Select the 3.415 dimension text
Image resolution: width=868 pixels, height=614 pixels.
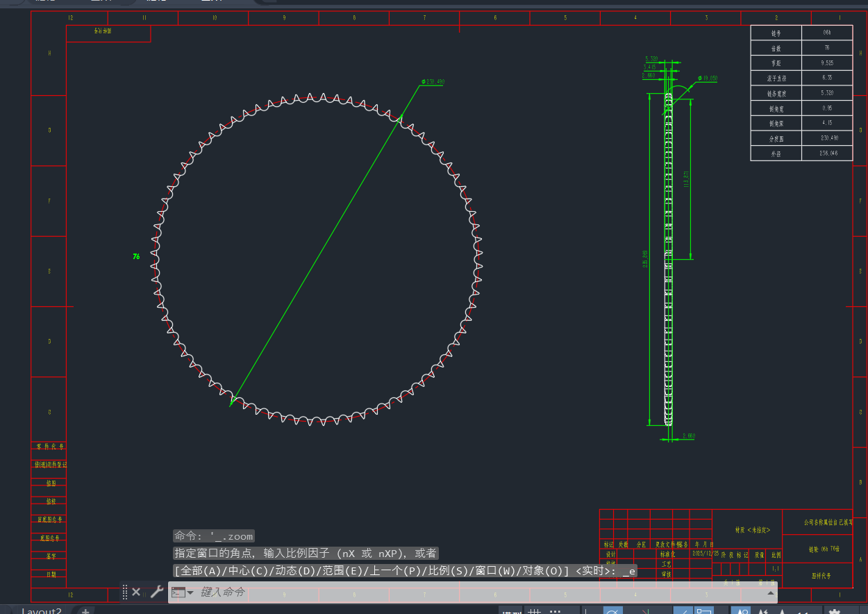click(650, 67)
